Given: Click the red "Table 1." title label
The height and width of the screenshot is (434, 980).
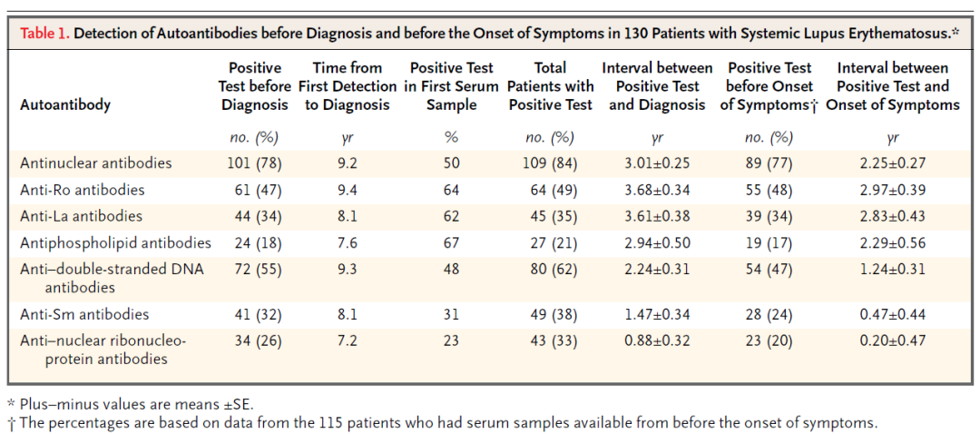Looking at the screenshot, I should (43, 34).
